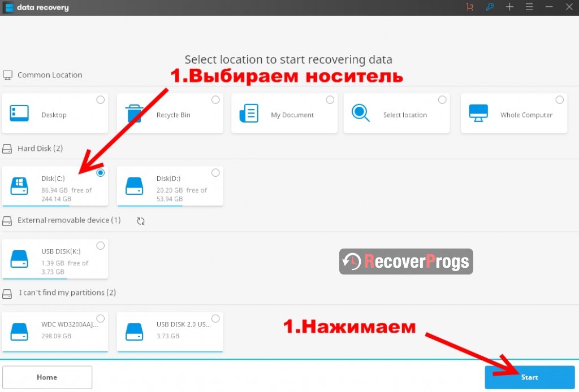Click the I can't find my partitions icon
This screenshot has width=579, height=392.
[7, 294]
